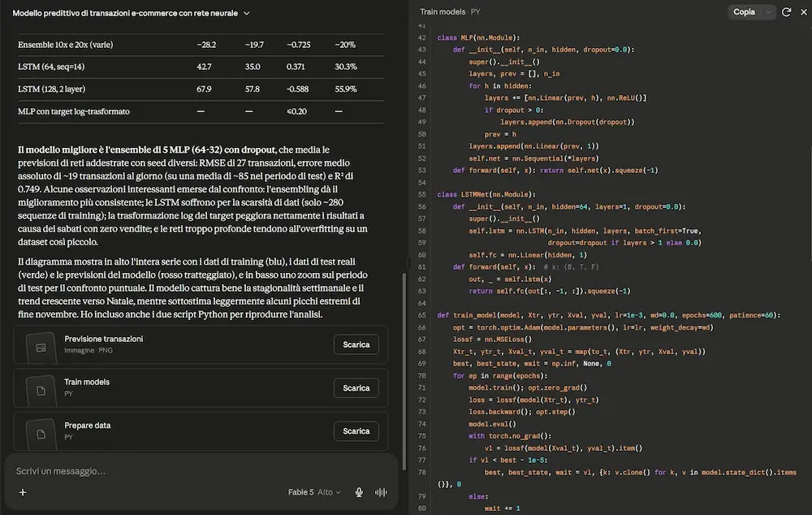Click the Train models panel title
812x515 pixels.
(x=443, y=12)
